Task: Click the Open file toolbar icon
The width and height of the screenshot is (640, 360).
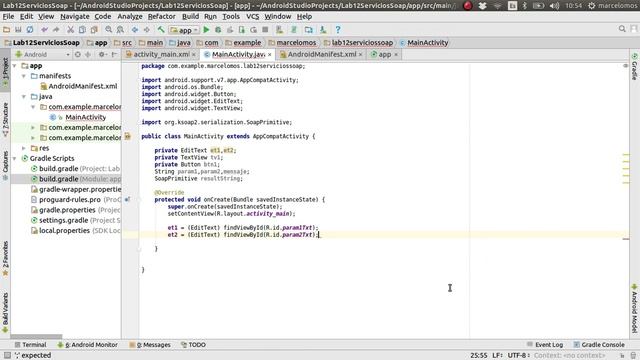Action: point(6,29)
